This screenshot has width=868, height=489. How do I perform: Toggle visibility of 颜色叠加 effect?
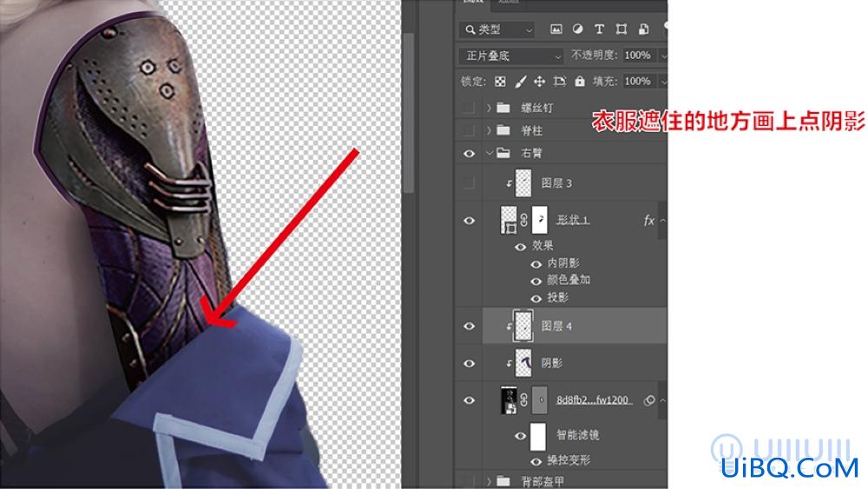pos(536,281)
